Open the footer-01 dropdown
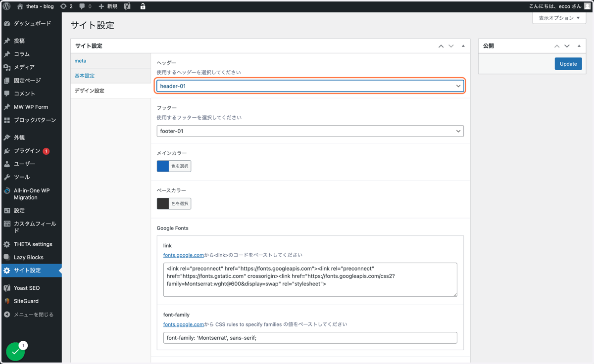The height and width of the screenshot is (364, 594). click(310, 131)
